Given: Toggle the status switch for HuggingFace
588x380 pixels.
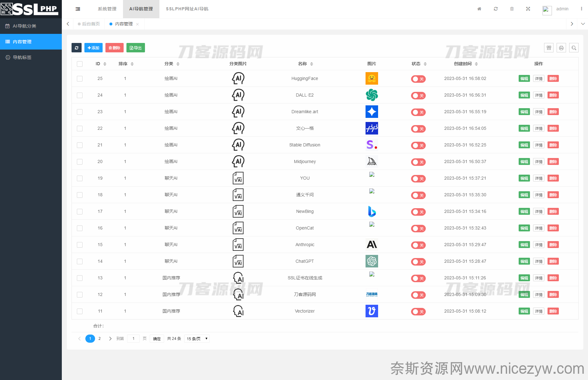Looking at the screenshot, I should coord(418,79).
